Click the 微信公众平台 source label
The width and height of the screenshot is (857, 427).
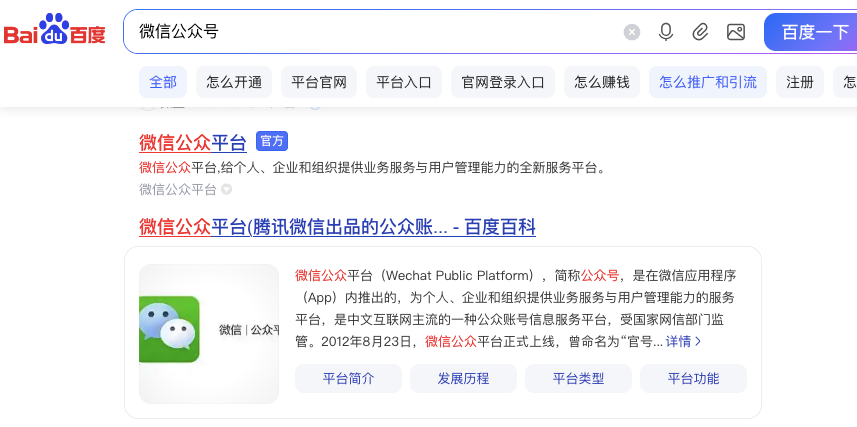point(178,190)
